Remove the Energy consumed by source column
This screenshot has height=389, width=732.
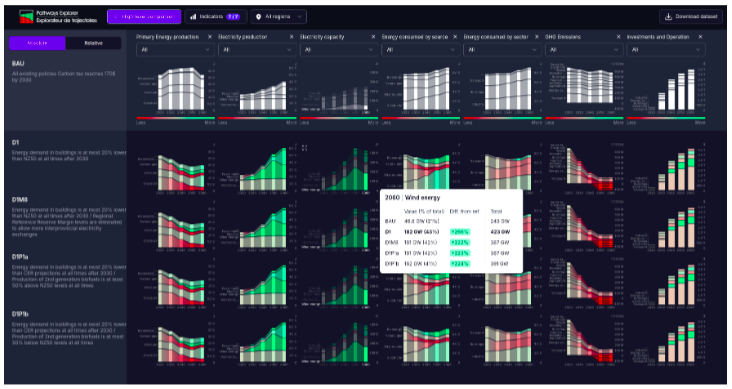point(455,37)
